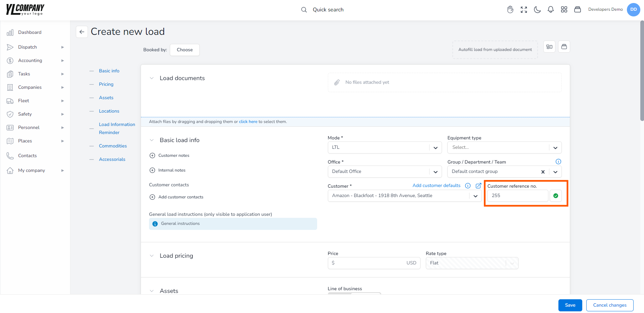The height and width of the screenshot is (313, 644).
Task: Click the page vertical scrollbar
Action: pos(642,70)
